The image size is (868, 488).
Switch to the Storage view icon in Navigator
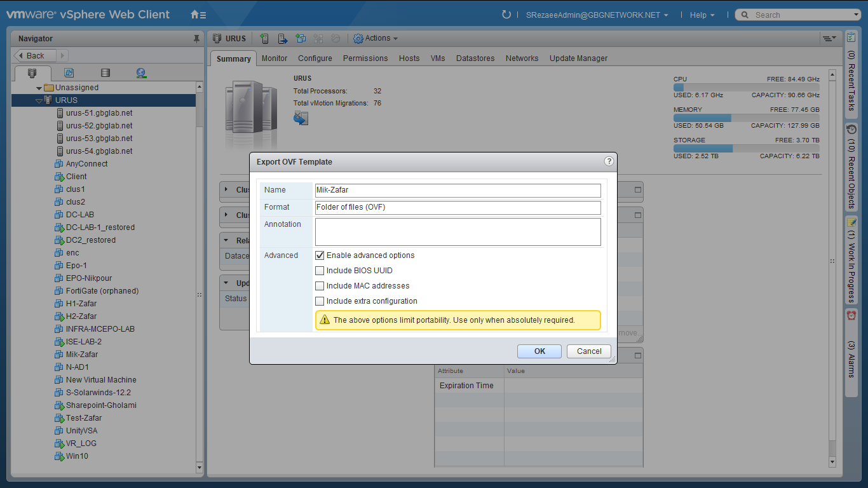[x=105, y=73]
